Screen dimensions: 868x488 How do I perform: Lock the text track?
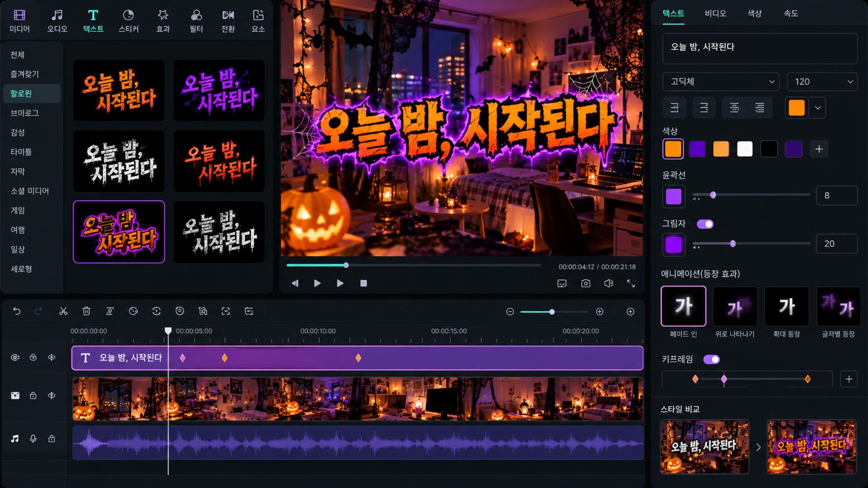33,357
